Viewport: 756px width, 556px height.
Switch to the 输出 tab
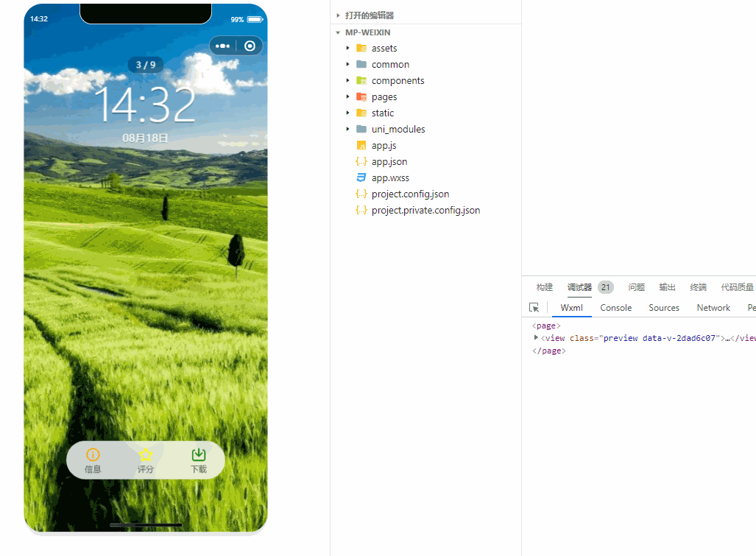click(667, 287)
